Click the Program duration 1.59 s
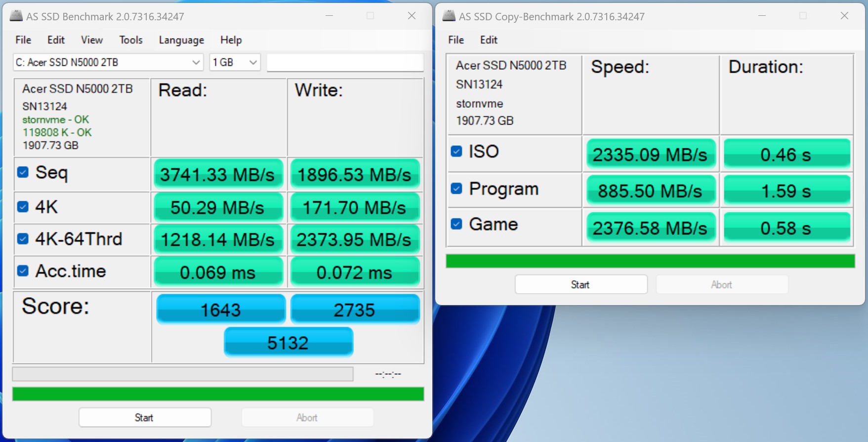Screen dimensions: 868x442 tap(786, 191)
